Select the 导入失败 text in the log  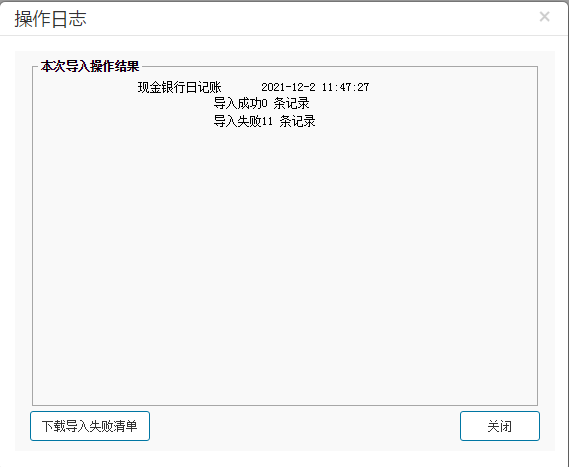point(237,121)
